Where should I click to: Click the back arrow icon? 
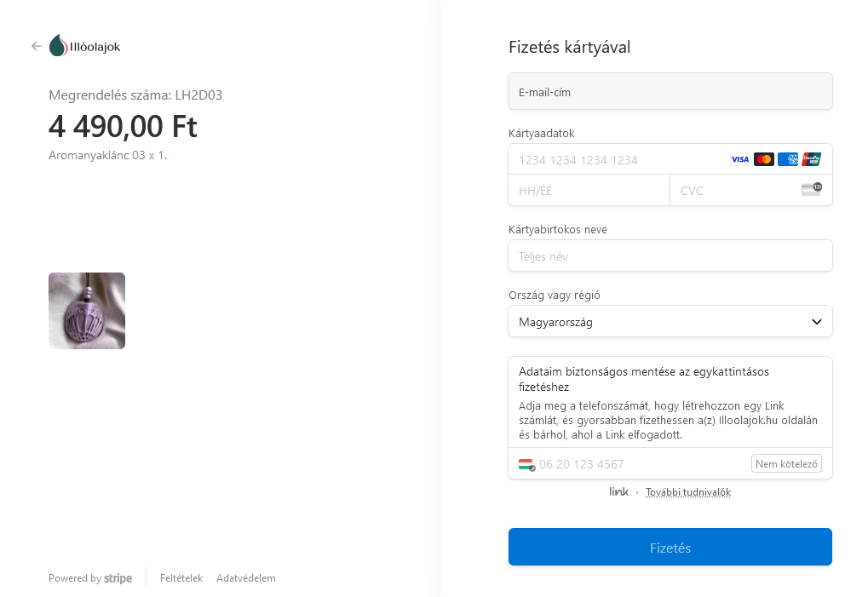click(x=36, y=46)
